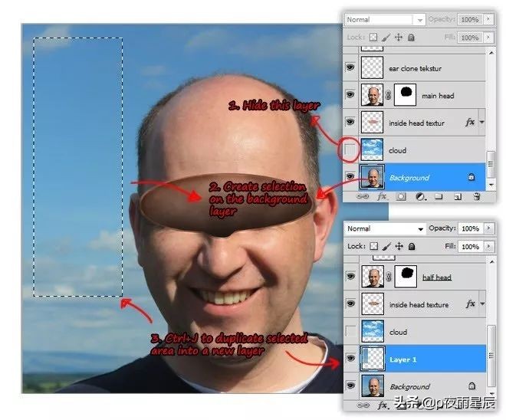Expand effects arrow on inside head textur layer
The width and height of the screenshot is (506, 420).
(x=481, y=123)
